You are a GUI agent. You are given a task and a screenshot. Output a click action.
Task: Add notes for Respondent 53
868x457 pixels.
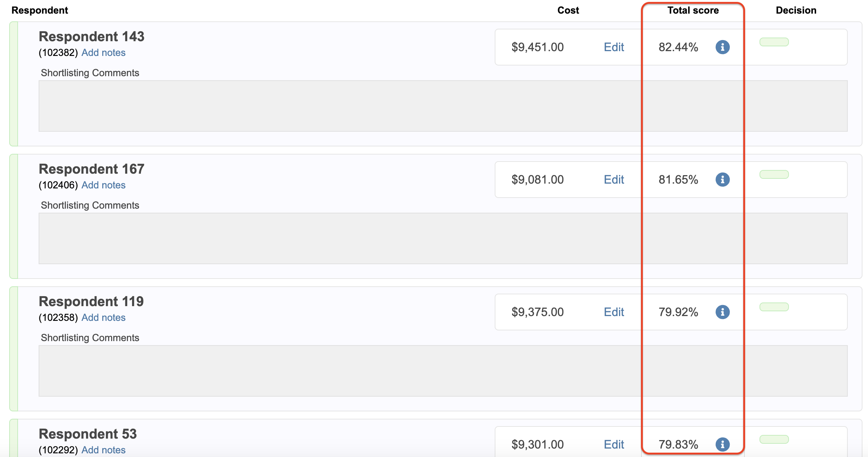click(103, 450)
